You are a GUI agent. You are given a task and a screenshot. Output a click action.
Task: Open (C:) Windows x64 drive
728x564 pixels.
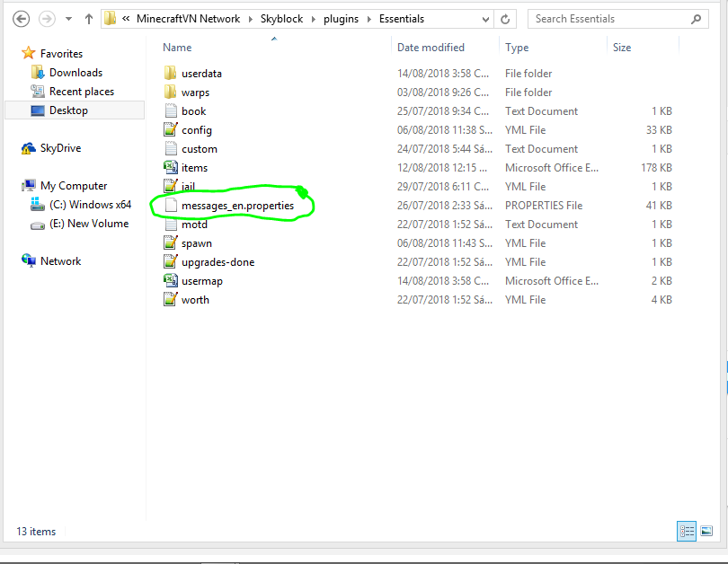point(91,205)
